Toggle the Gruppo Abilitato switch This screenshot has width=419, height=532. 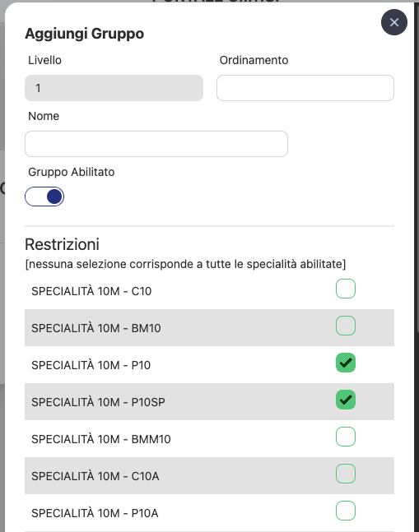click(x=44, y=197)
